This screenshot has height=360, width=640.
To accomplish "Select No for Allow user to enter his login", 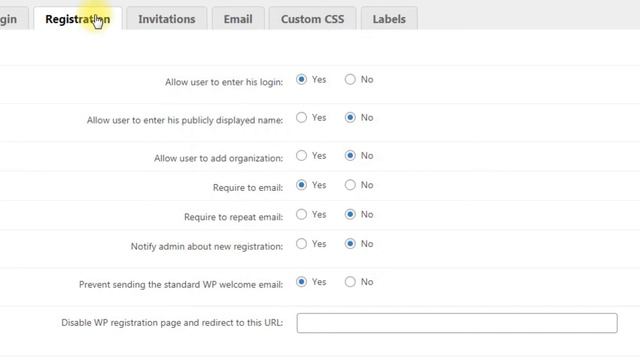I will [350, 79].
